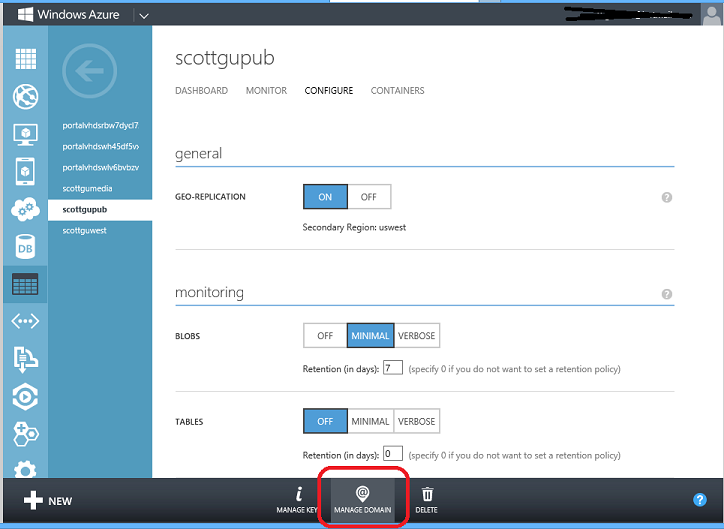Open the user account avatar
Screen dimensions: 724x529
pos(712,14)
